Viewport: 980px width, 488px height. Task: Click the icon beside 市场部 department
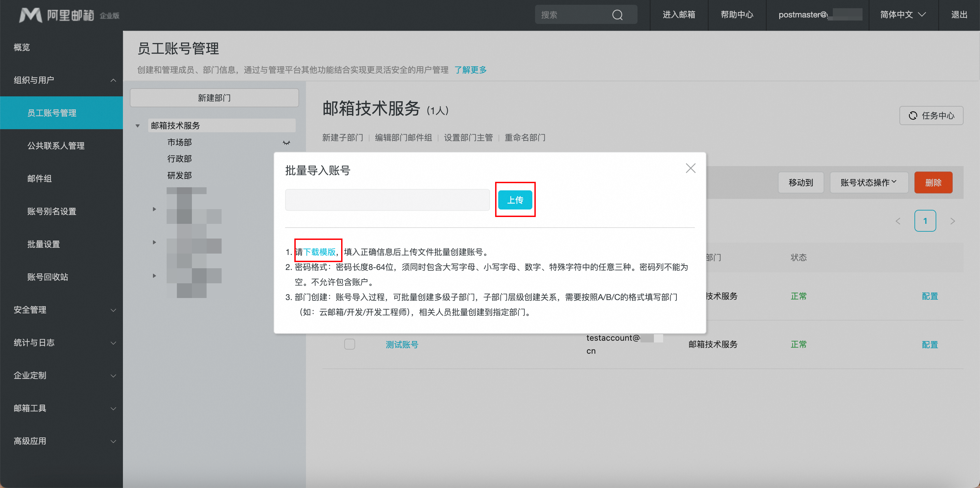pos(286,143)
